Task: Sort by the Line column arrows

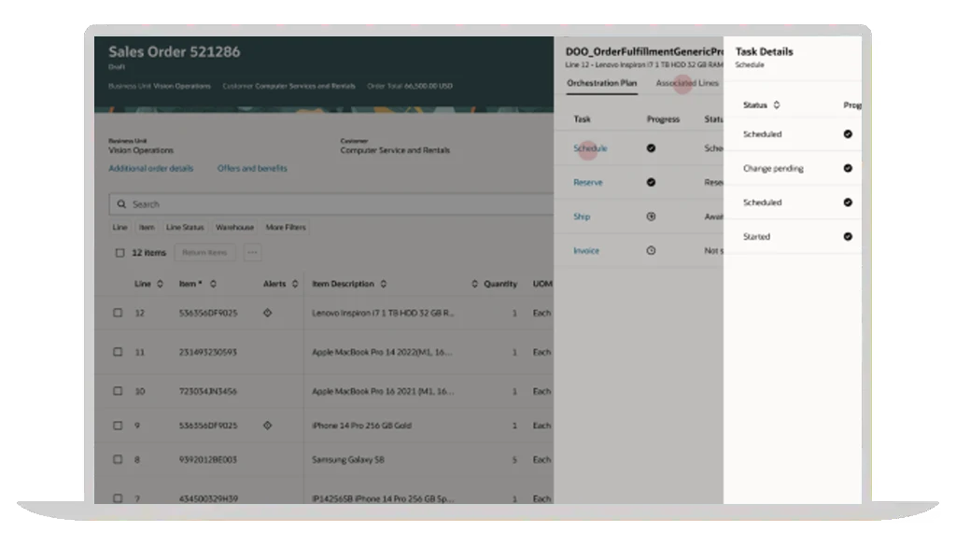Action: click(160, 284)
